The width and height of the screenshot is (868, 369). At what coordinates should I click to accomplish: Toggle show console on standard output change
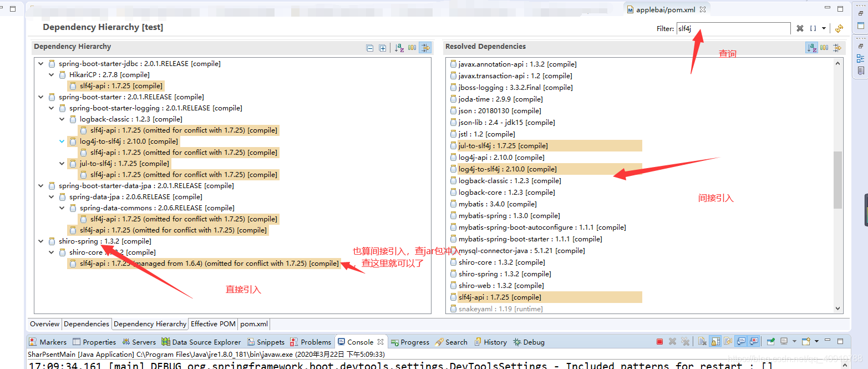click(740, 341)
